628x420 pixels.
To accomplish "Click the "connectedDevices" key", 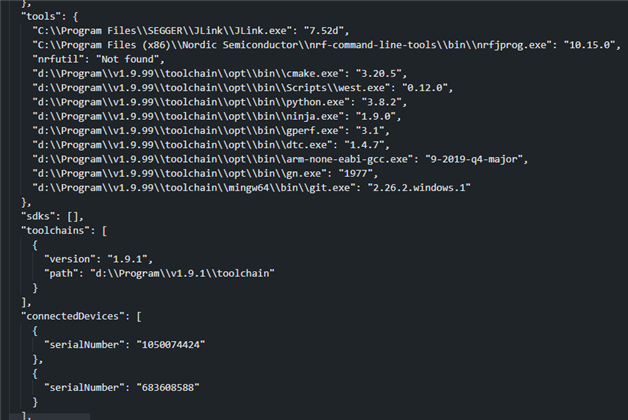I will click(73, 316).
